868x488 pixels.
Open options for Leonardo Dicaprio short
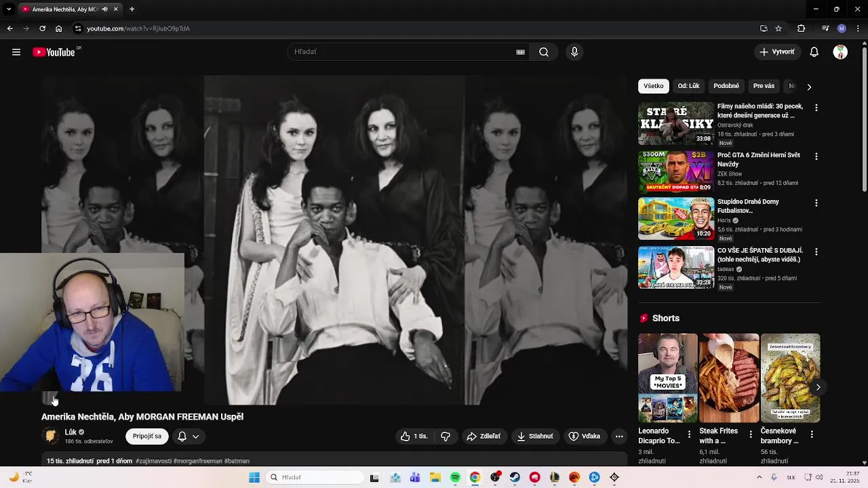click(690, 434)
